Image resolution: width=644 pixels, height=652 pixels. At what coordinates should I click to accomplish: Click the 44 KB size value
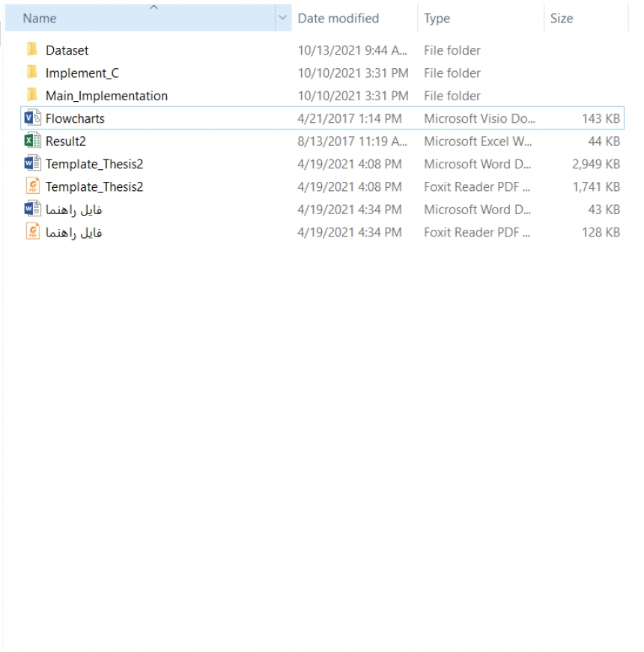pyautogui.click(x=604, y=141)
